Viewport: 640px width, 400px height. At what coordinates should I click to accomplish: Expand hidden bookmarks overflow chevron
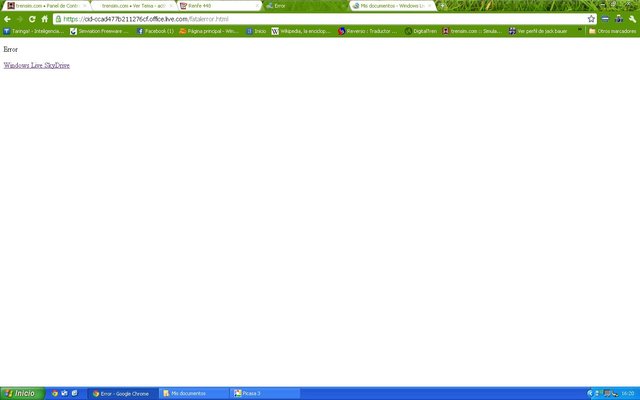click(580, 30)
